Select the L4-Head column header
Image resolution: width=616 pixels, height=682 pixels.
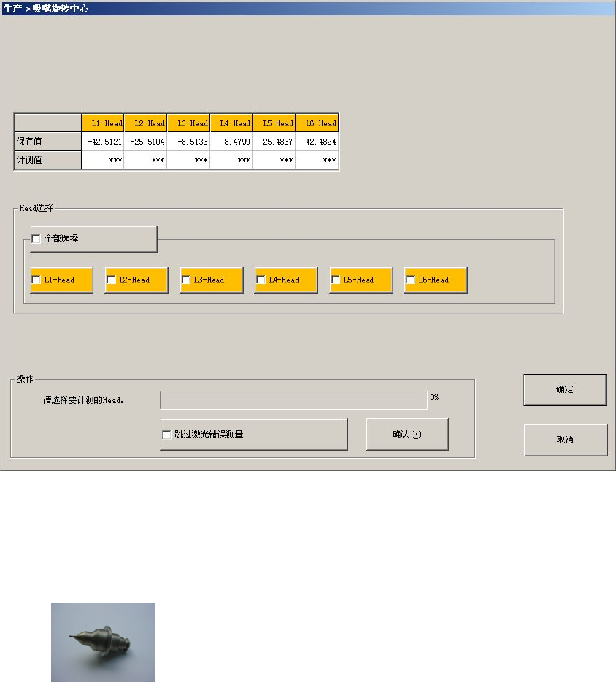pyautogui.click(x=231, y=123)
